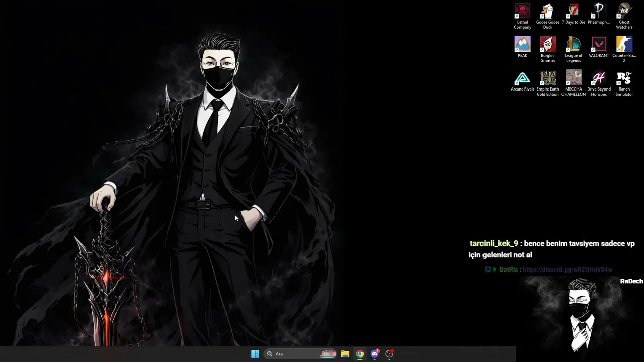This screenshot has height=362, width=644.
Task: Open File Explorer from the taskbar
Action: [345, 354]
